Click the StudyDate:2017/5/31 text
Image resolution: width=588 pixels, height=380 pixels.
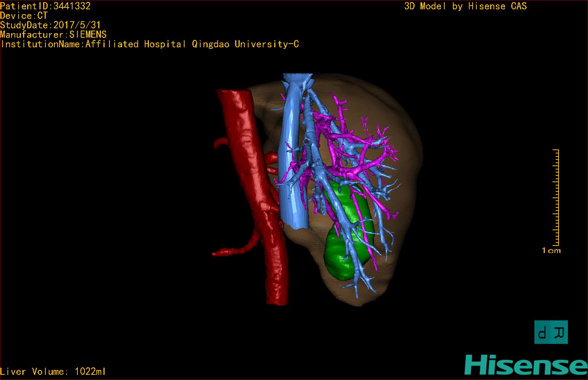pos(50,25)
